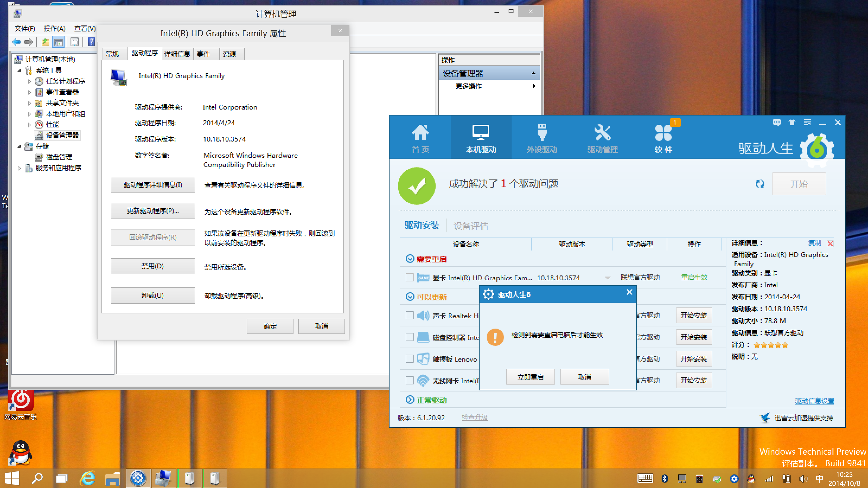
Task: Collapse the 需要重启 section
Action: pyautogui.click(x=410, y=259)
